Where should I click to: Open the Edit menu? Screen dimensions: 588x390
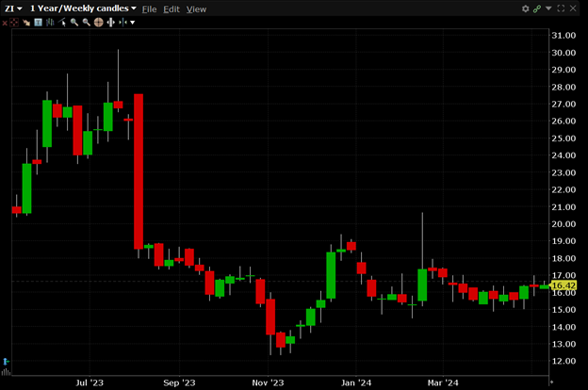tap(171, 9)
